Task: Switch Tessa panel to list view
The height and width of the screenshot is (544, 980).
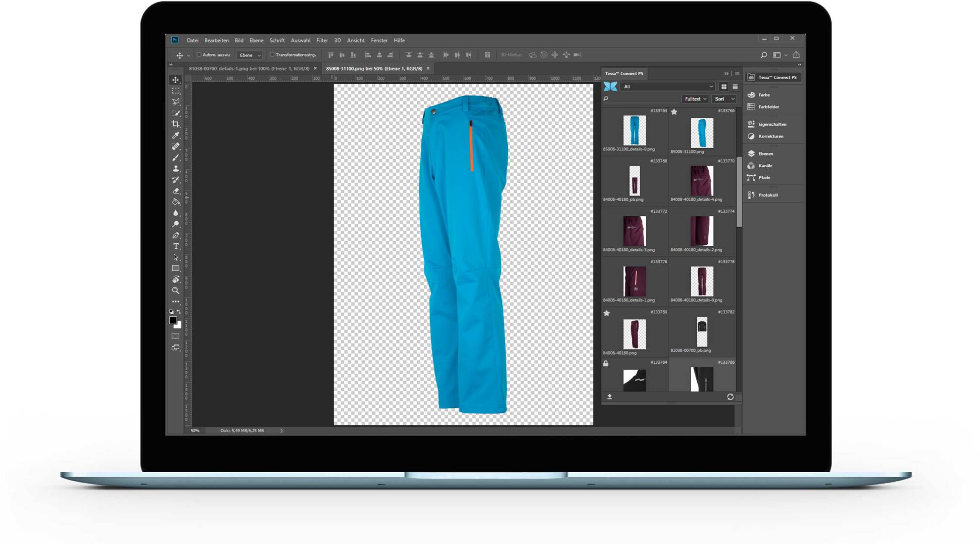Action: [735, 87]
